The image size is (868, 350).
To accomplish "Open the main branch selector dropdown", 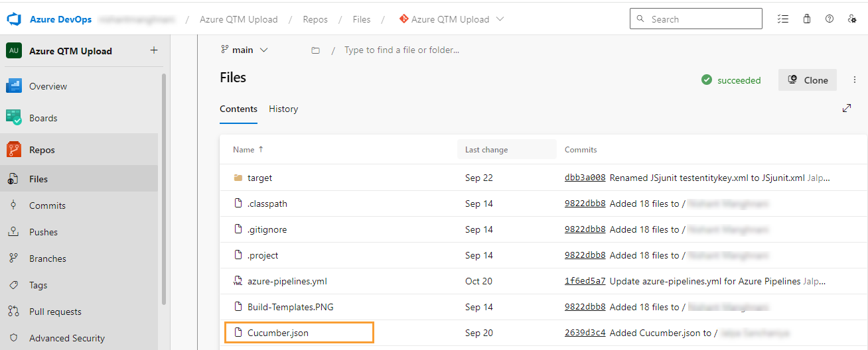I will point(244,50).
